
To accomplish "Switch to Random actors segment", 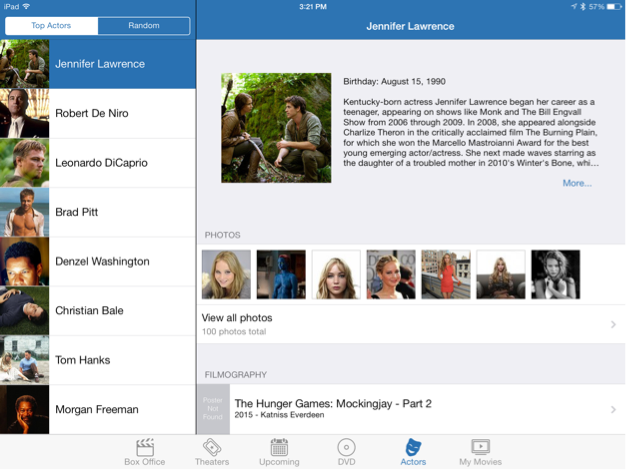I will click(143, 26).
